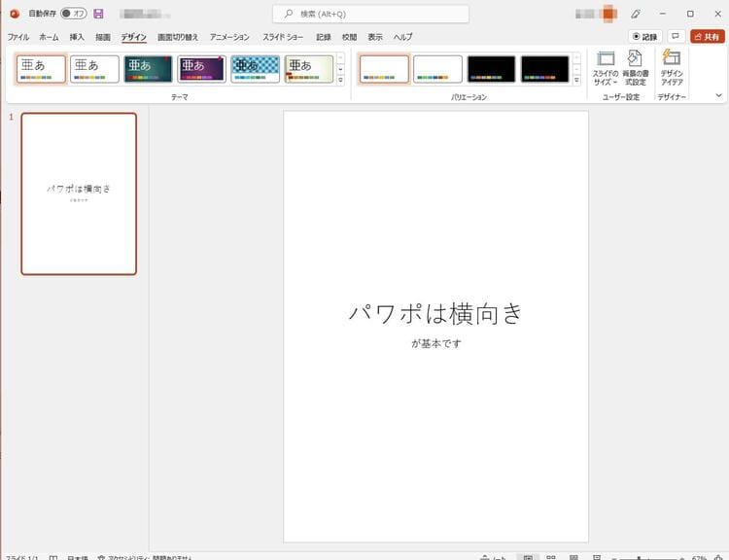The height and width of the screenshot is (560, 729).
Task: Click the バリエーション group label
Action: [x=469, y=97]
